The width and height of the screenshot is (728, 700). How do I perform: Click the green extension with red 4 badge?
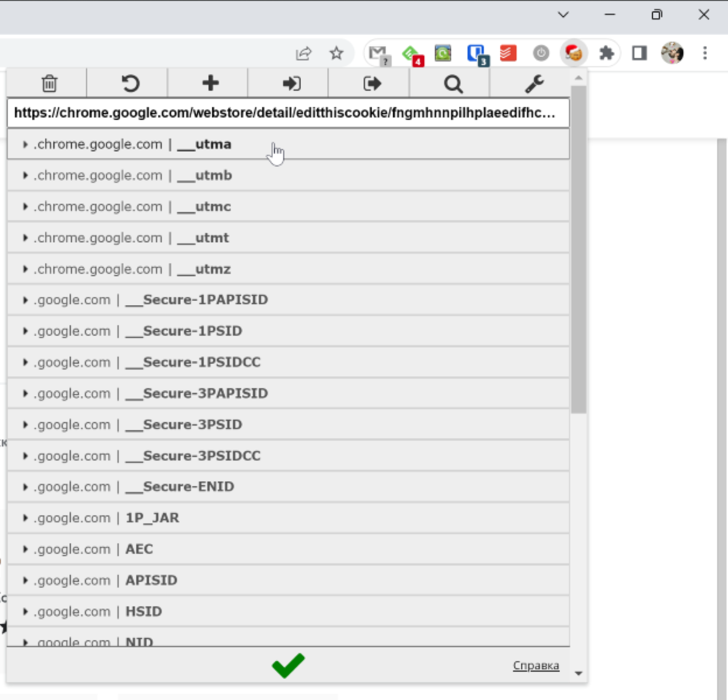(413, 55)
